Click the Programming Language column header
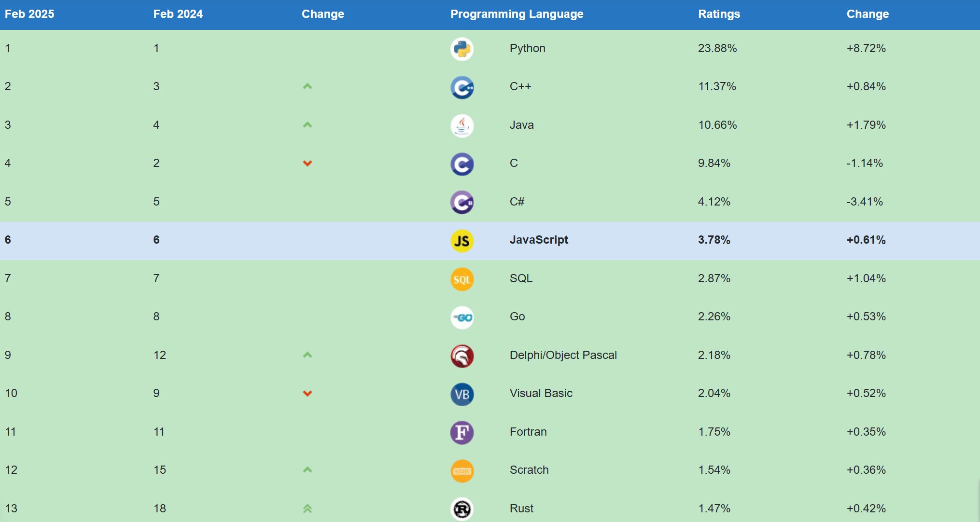This screenshot has height=522, width=980. click(517, 14)
